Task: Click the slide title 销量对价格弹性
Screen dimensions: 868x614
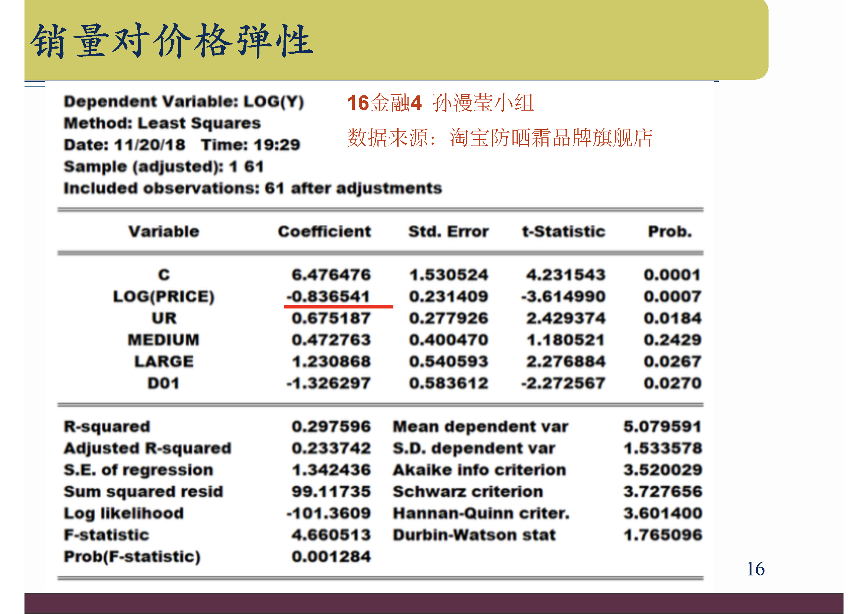Action: (172, 41)
